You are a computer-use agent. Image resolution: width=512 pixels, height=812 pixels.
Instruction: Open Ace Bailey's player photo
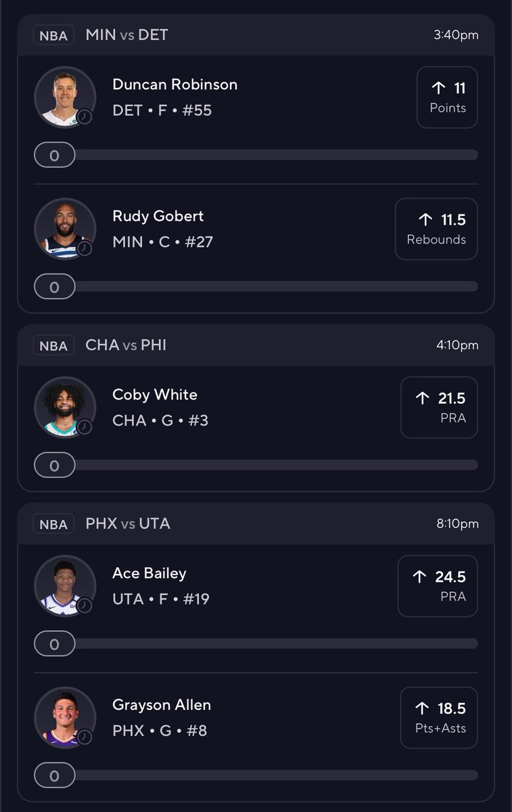coord(64,586)
